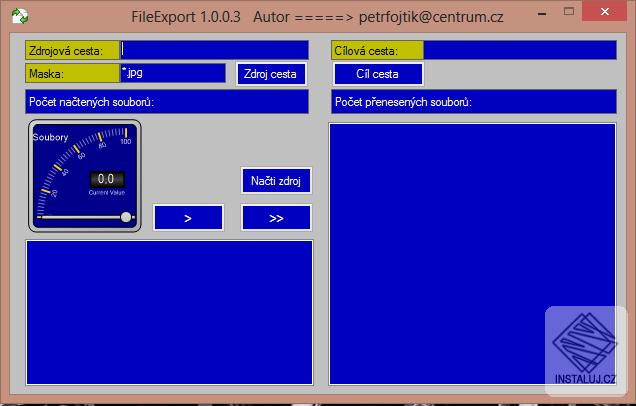Click the Maska yellow label

pos(73,73)
